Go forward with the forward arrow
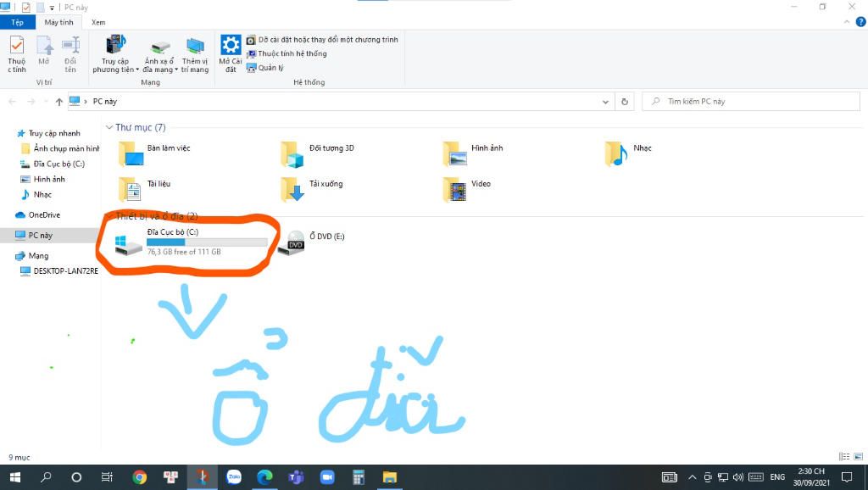The image size is (868, 490). coord(31,102)
